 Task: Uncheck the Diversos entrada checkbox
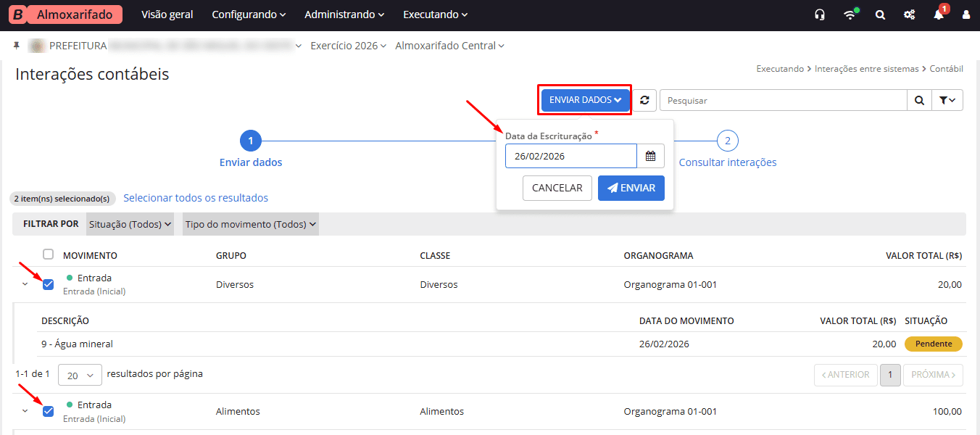click(x=49, y=284)
